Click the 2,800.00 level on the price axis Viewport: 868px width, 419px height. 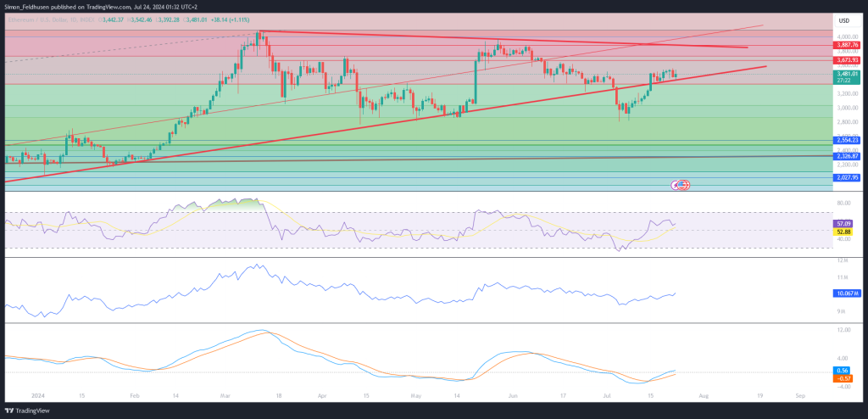[x=847, y=122]
